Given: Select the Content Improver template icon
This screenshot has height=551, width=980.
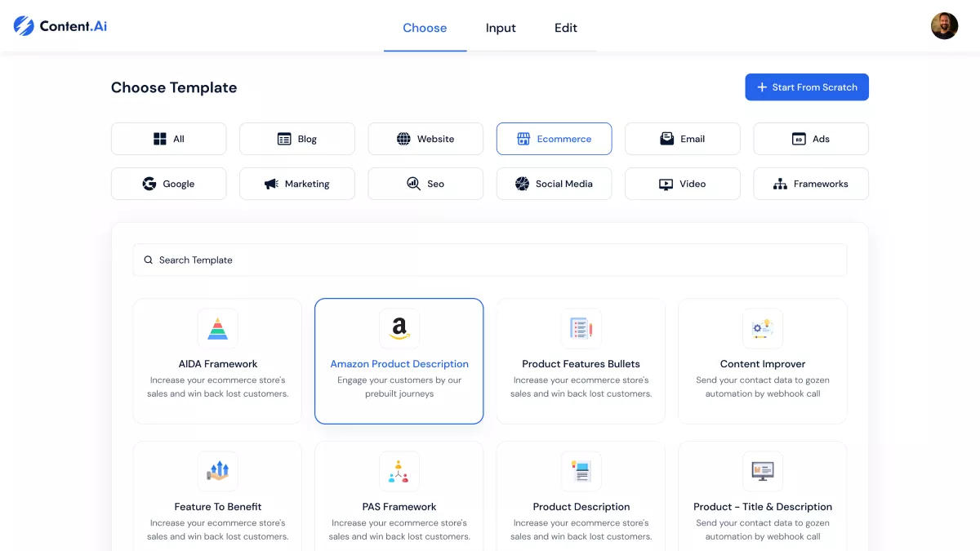Looking at the screenshot, I should (x=763, y=329).
